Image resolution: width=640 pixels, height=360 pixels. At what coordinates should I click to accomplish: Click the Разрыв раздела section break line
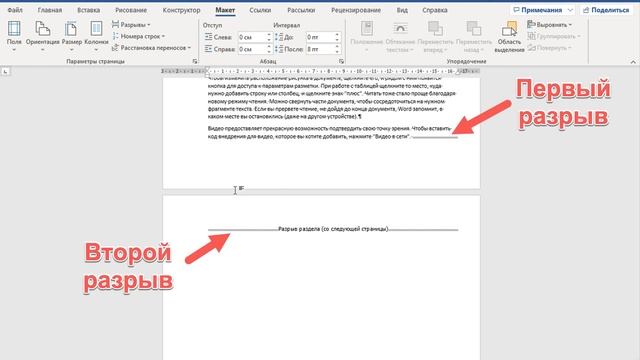point(333,229)
